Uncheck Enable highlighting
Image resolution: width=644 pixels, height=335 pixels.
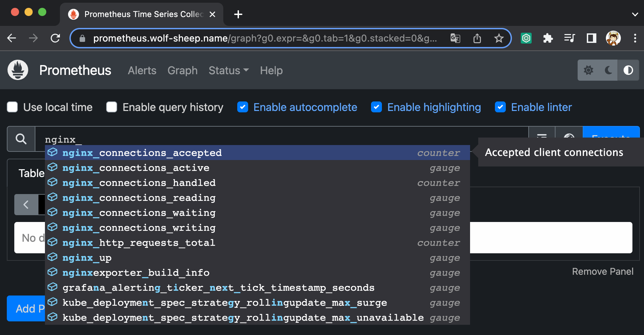[x=376, y=107]
